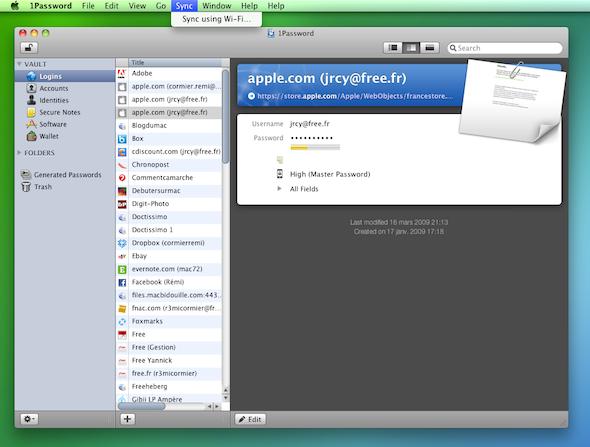Open the View menu
The width and height of the screenshot is (590, 447).
click(137, 6)
